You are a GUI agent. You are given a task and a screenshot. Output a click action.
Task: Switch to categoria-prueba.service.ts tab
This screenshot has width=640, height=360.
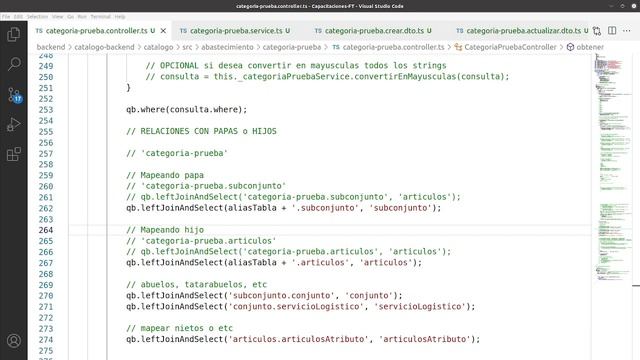coord(235,31)
